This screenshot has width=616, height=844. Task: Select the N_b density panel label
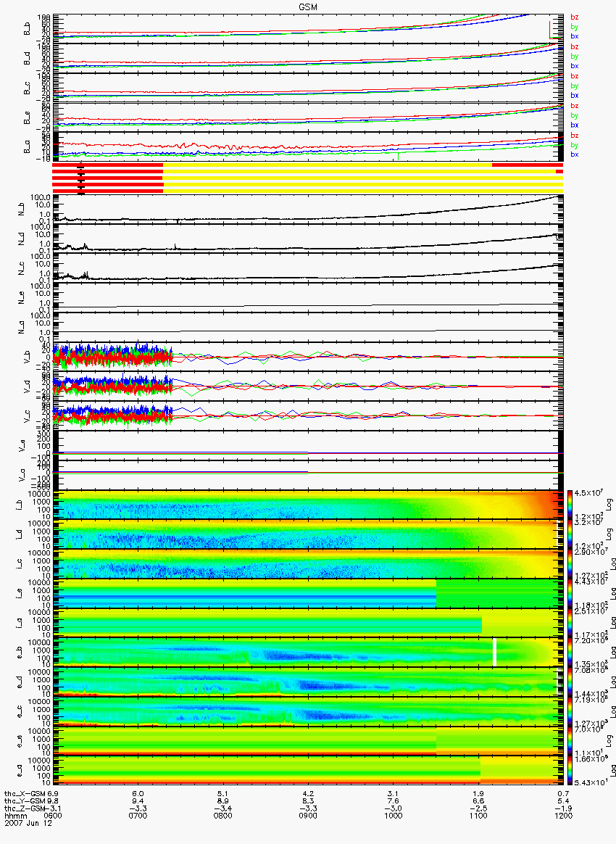(22, 210)
